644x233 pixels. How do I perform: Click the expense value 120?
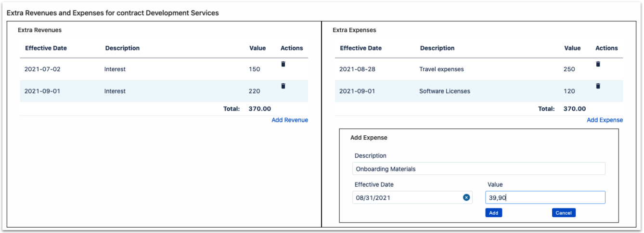click(x=569, y=91)
